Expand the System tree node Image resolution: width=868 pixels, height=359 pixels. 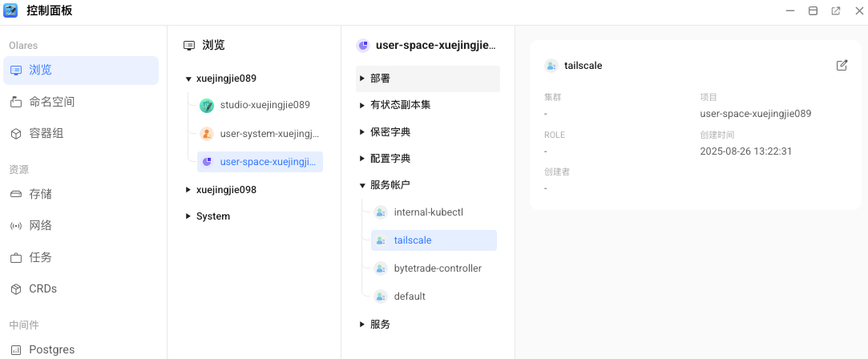coord(188,216)
